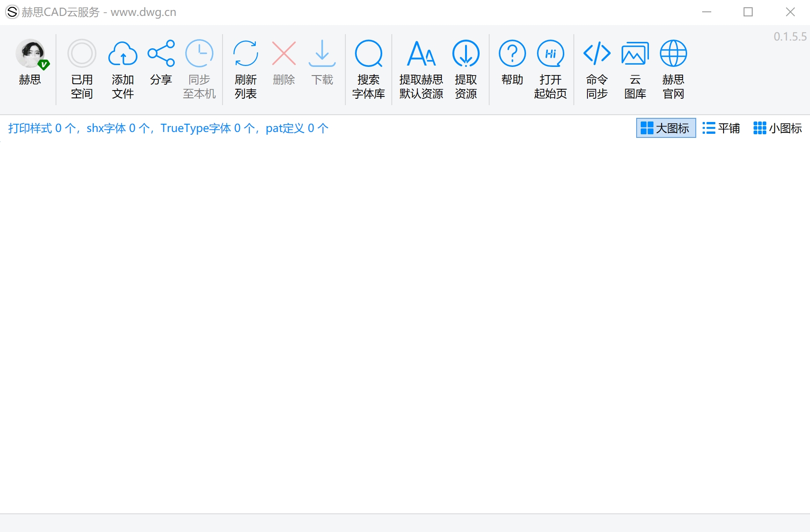Click the 下载 download arrow icon

coord(322,54)
